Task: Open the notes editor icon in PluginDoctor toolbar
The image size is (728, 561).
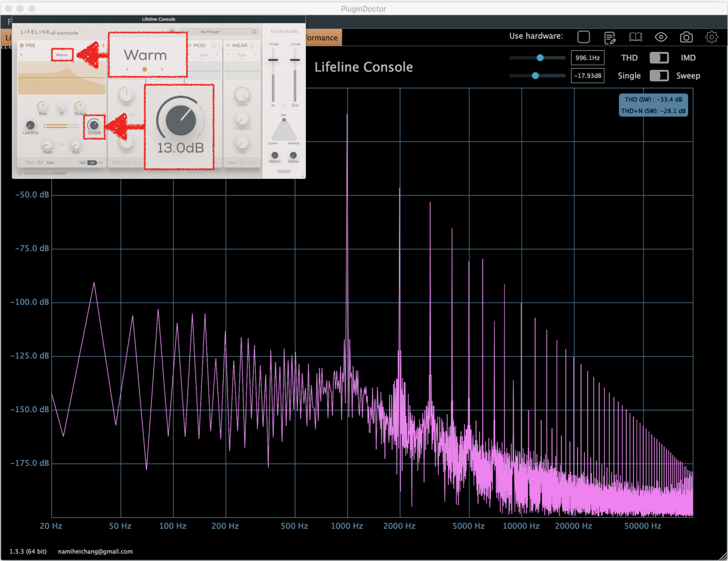Action: (610, 38)
